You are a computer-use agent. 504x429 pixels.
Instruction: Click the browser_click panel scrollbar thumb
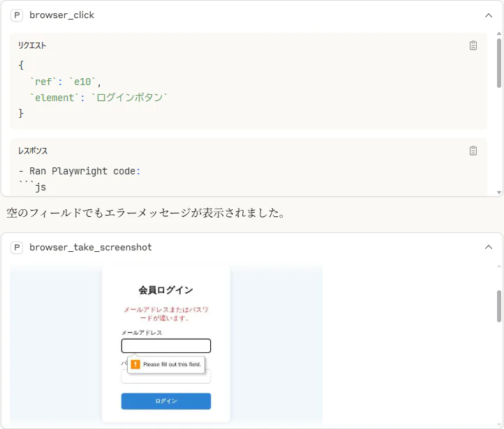coord(499,63)
